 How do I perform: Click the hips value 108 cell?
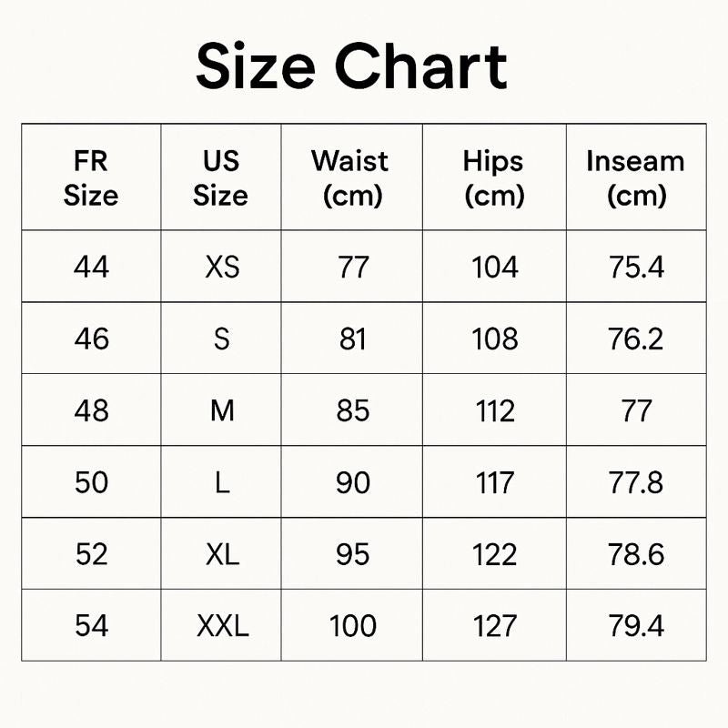(x=494, y=339)
